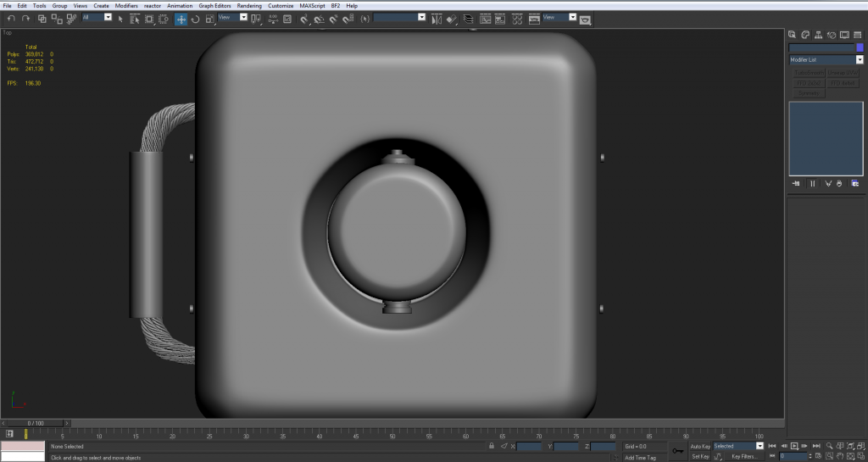This screenshot has height=462, width=868.
Task: Toggle the Selection Lock padlock
Action: click(491, 446)
